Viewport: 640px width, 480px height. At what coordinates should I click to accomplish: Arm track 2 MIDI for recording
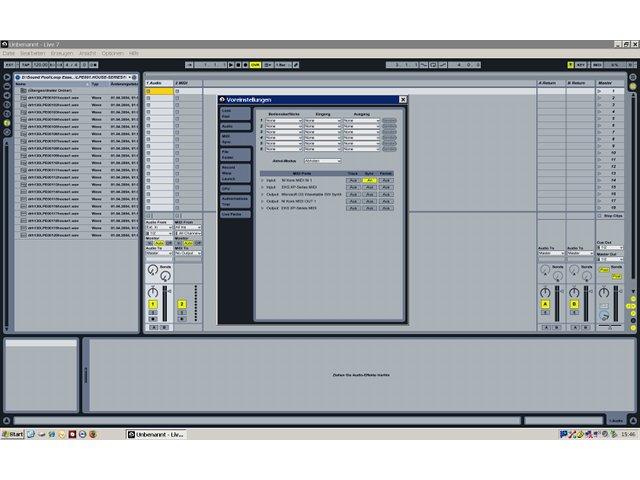tap(182, 319)
